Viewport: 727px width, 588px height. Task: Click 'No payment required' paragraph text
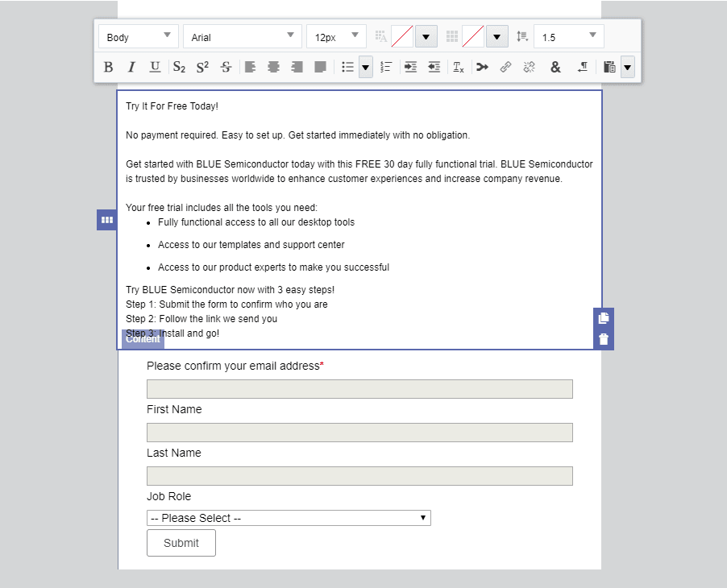tap(297, 135)
